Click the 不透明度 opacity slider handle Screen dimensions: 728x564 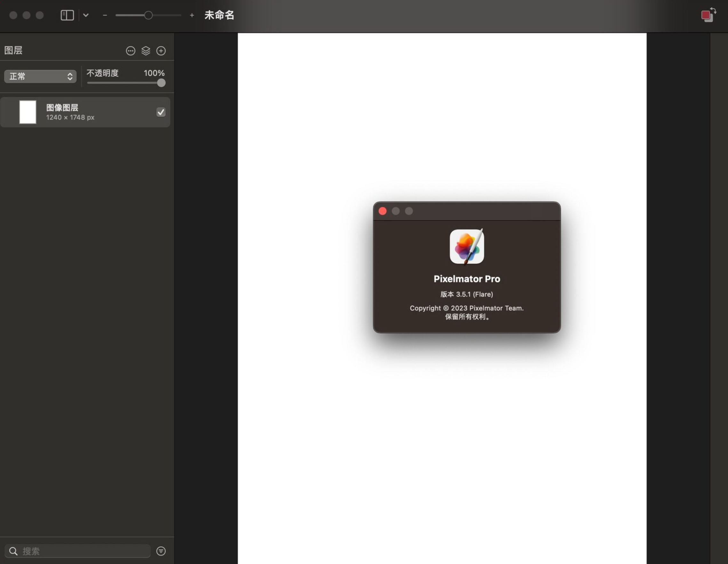[161, 83]
